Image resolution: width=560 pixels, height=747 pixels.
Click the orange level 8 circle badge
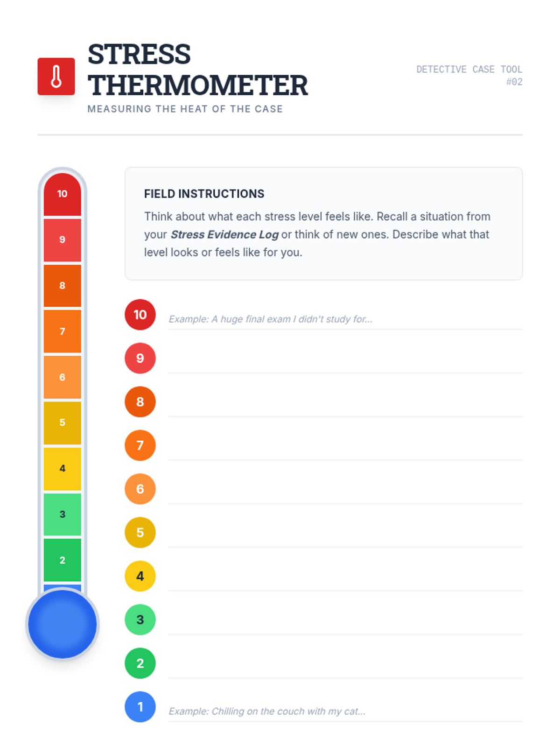coord(140,402)
